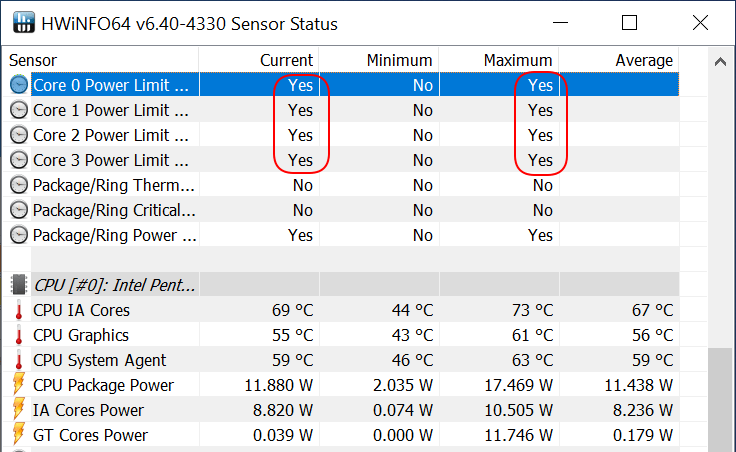Click the HWiNFO64 app icon in title bar
736x452 pixels.
[23, 23]
